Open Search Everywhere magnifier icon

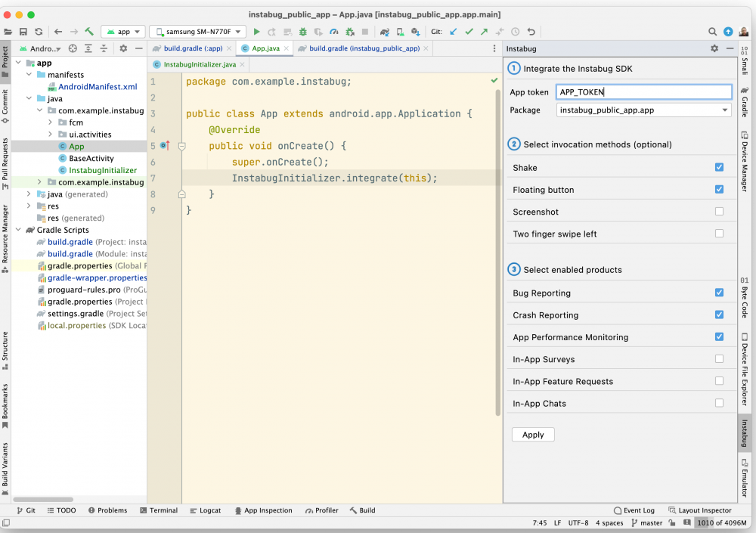click(x=712, y=32)
